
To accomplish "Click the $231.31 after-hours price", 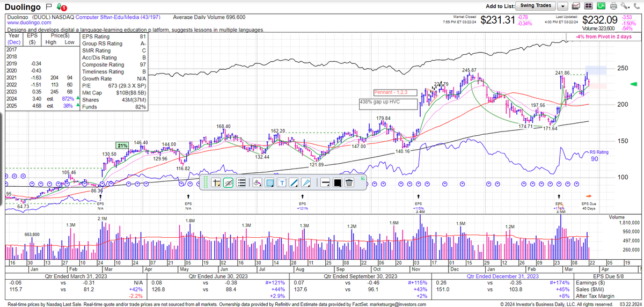I will pyautogui.click(x=498, y=20).
